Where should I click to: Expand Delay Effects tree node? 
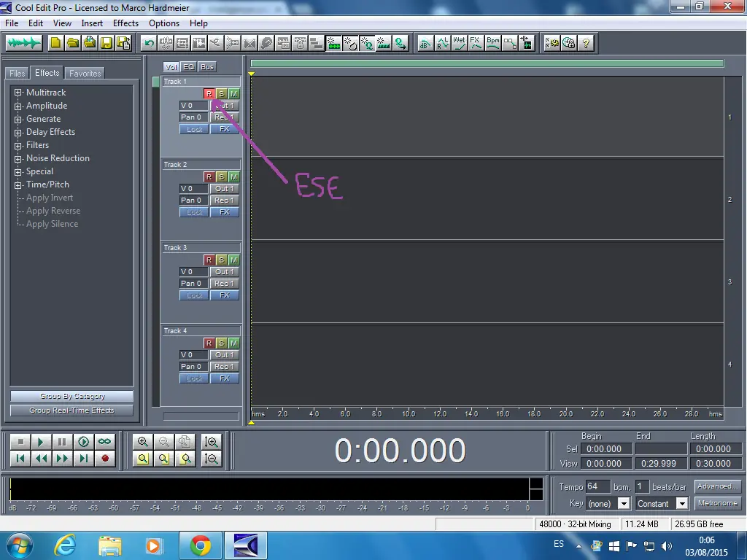click(x=18, y=133)
